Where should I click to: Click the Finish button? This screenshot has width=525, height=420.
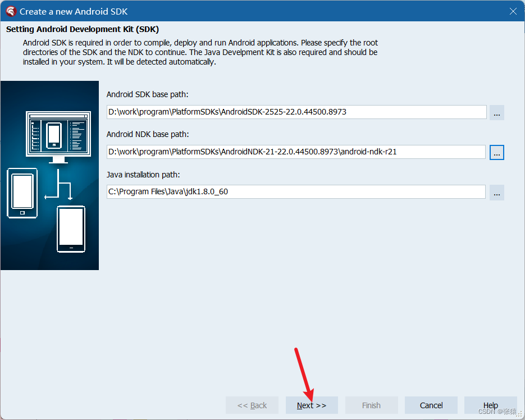click(x=371, y=405)
